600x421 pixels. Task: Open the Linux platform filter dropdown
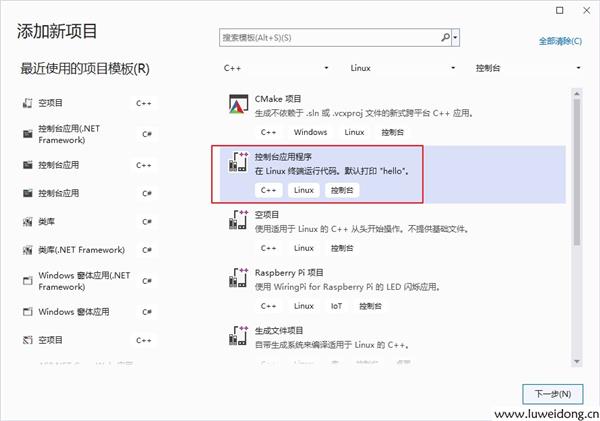[403, 68]
